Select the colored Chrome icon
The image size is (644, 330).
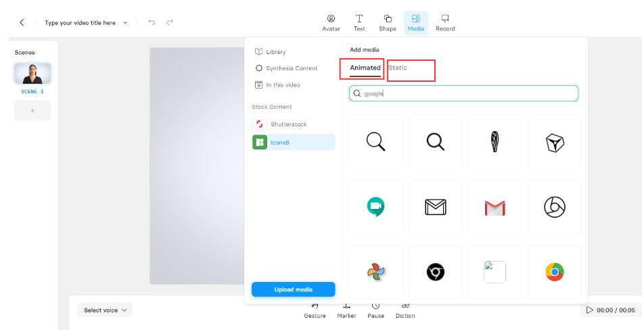coord(555,272)
